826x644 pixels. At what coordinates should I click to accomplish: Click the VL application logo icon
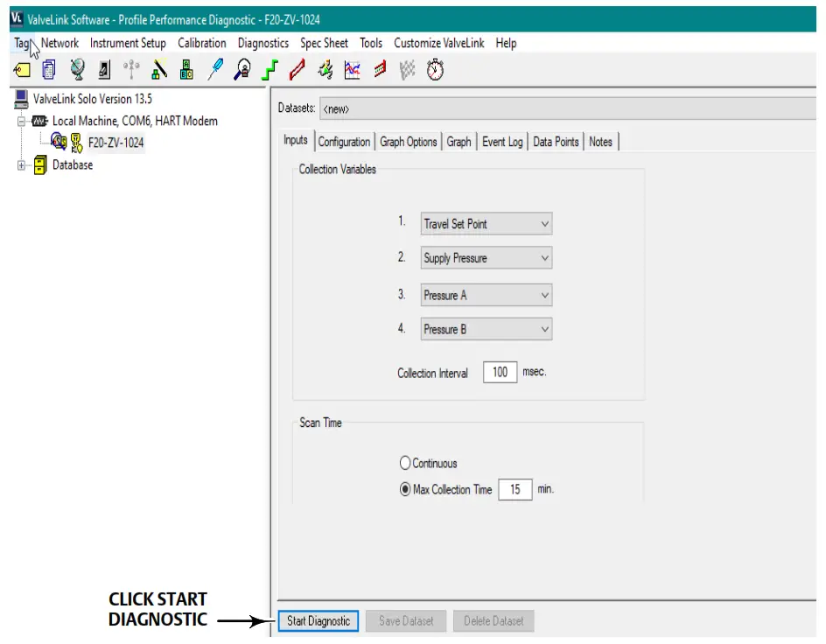pyautogui.click(x=17, y=19)
